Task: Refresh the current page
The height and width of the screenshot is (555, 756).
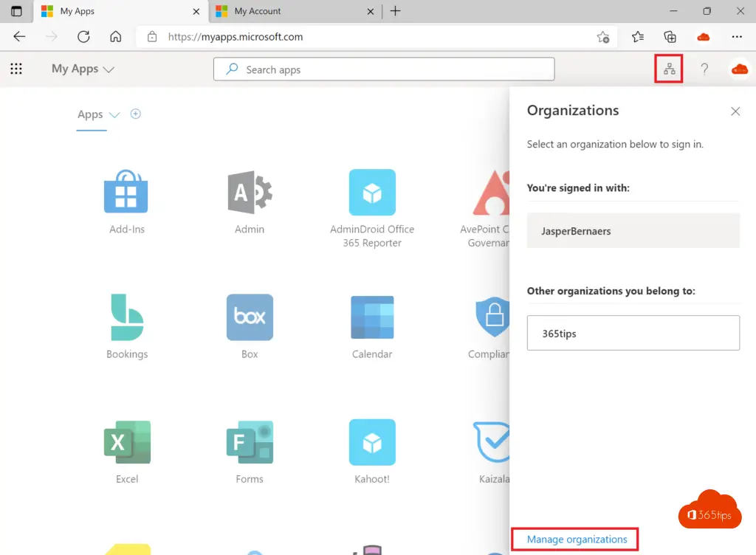Action: (x=83, y=37)
